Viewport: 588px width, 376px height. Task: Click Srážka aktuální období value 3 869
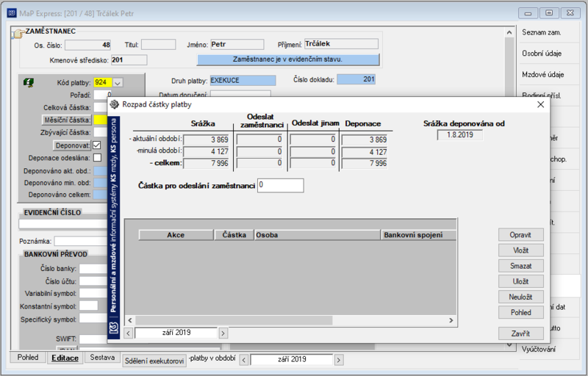pos(207,140)
